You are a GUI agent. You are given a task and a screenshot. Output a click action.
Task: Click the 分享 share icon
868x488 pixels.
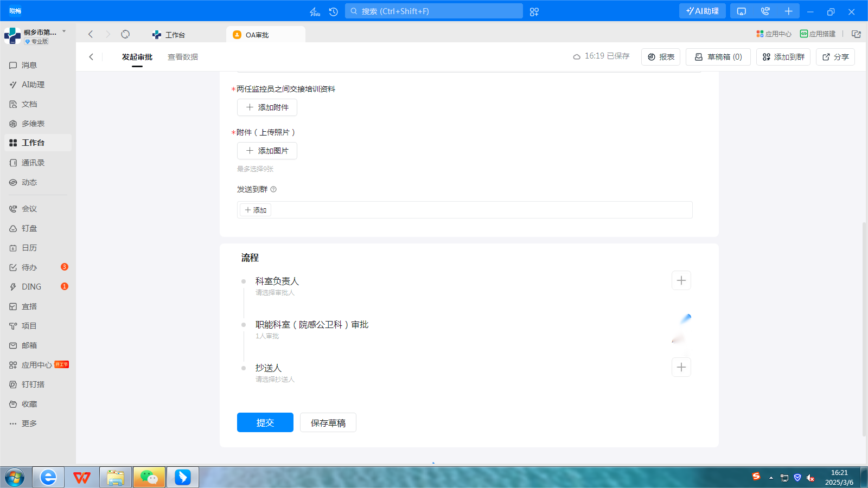coord(835,56)
